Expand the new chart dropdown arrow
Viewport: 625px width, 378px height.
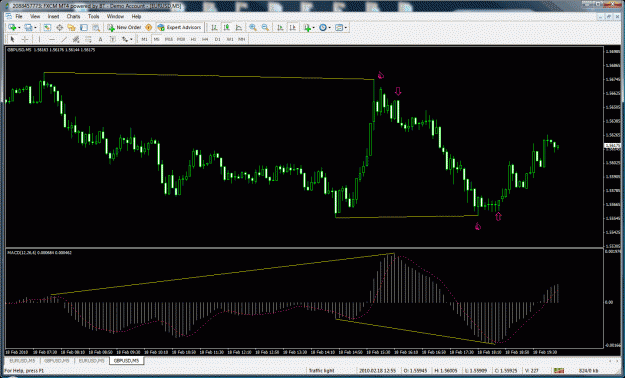pyautogui.click(x=19, y=28)
